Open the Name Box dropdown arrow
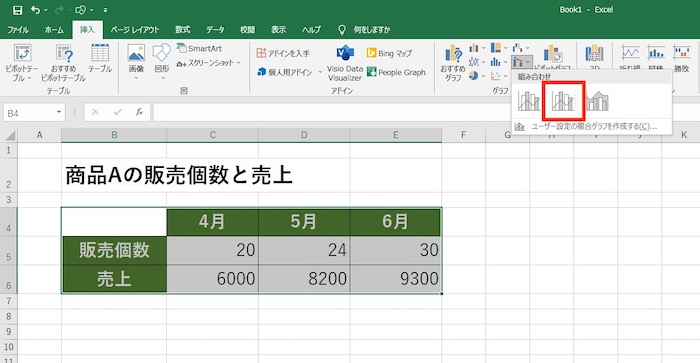 pos(59,113)
